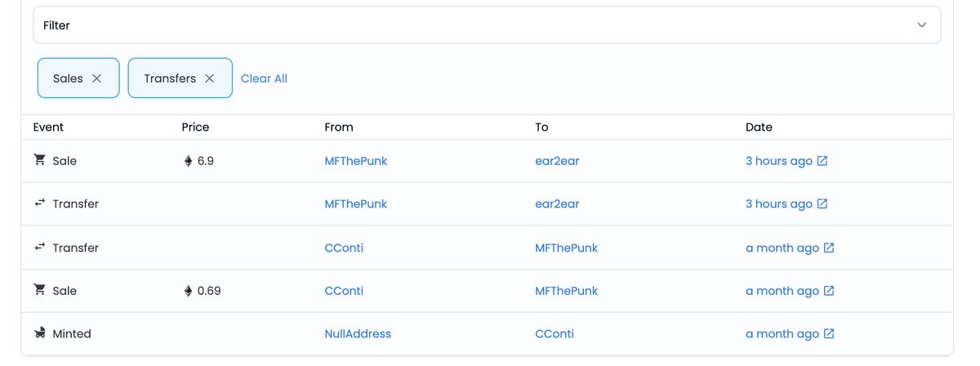Open the NullAddress link in the Minted row
The image size is (980, 366).
(x=358, y=334)
